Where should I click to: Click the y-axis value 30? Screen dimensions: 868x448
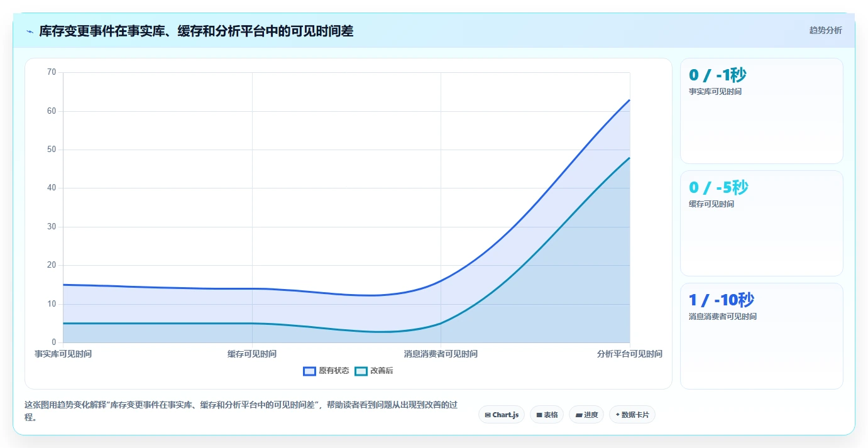[x=52, y=227]
